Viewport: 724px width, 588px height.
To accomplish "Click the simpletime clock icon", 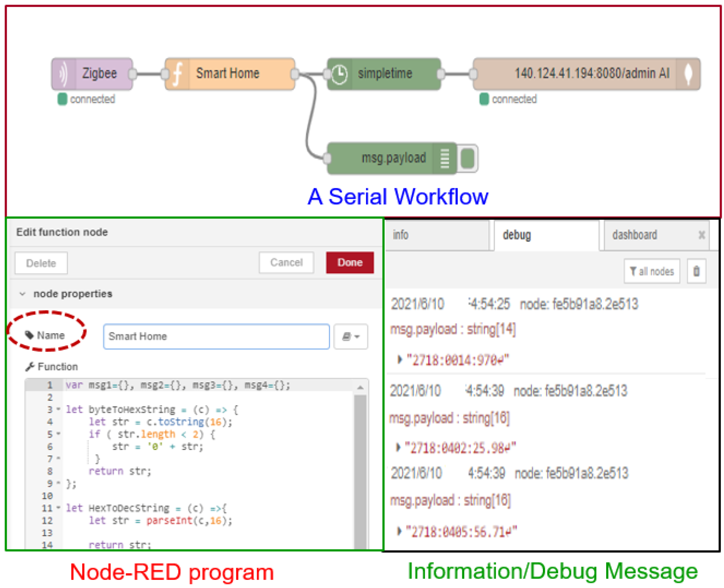I will coord(339,74).
